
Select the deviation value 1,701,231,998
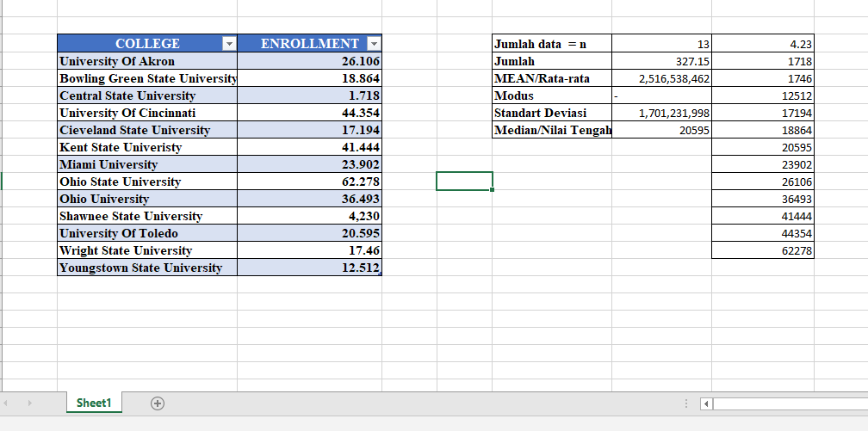point(661,113)
